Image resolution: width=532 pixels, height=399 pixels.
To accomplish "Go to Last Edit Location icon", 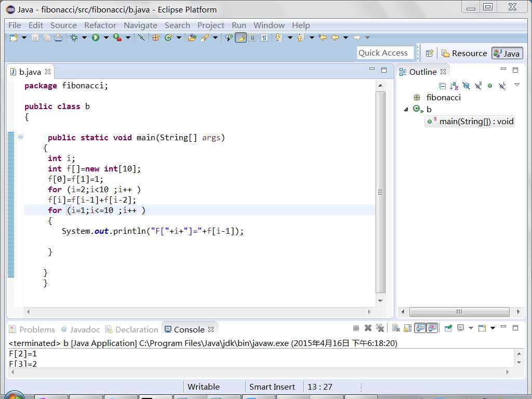I will pos(323,37).
